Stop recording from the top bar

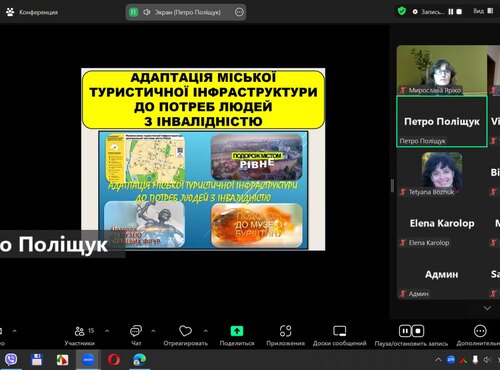[459, 12]
